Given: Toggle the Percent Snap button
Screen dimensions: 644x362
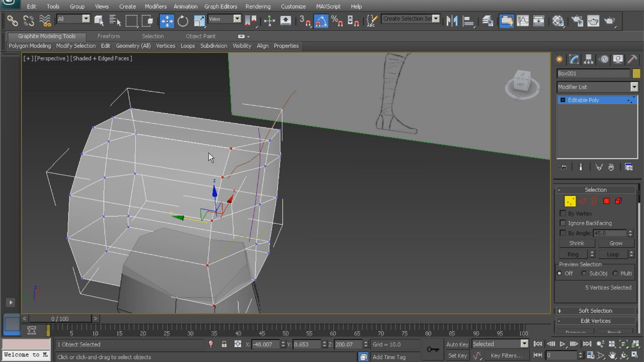Looking at the screenshot, I should [337, 21].
